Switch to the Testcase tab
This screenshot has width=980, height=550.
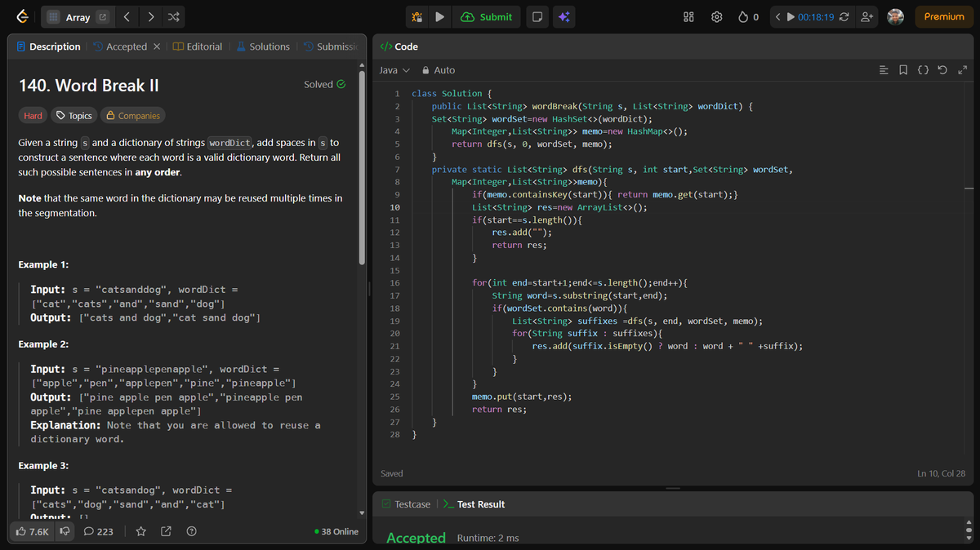coord(406,504)
